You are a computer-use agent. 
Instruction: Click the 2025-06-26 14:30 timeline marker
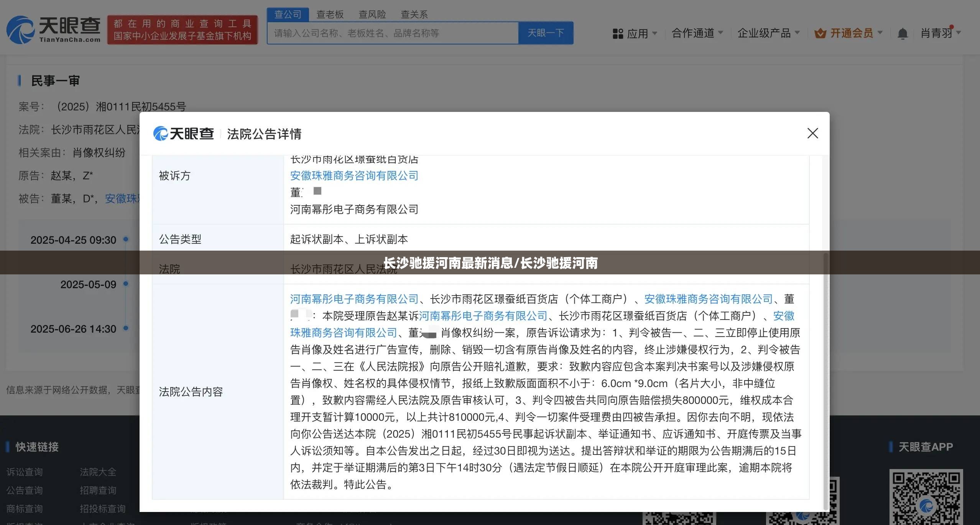pos(125,328)
